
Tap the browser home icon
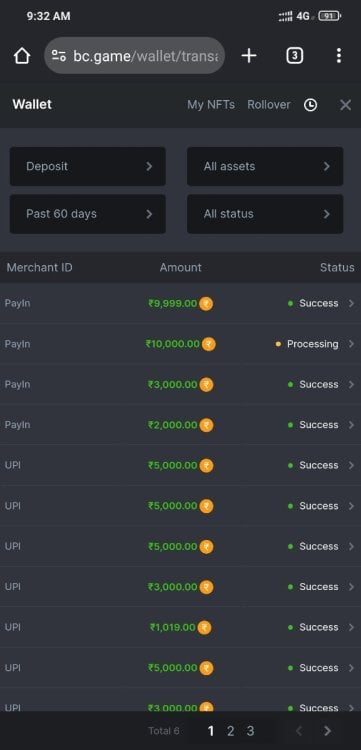point(22,56)
